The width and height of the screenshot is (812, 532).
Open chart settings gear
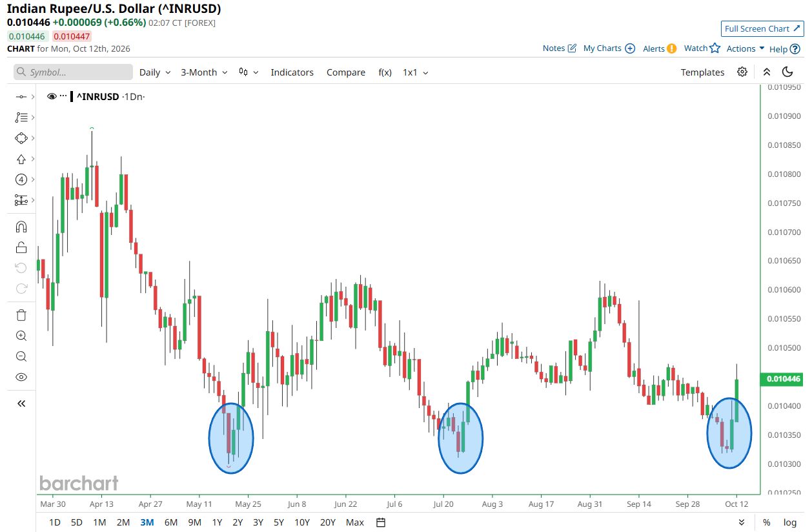click(743, 72)
